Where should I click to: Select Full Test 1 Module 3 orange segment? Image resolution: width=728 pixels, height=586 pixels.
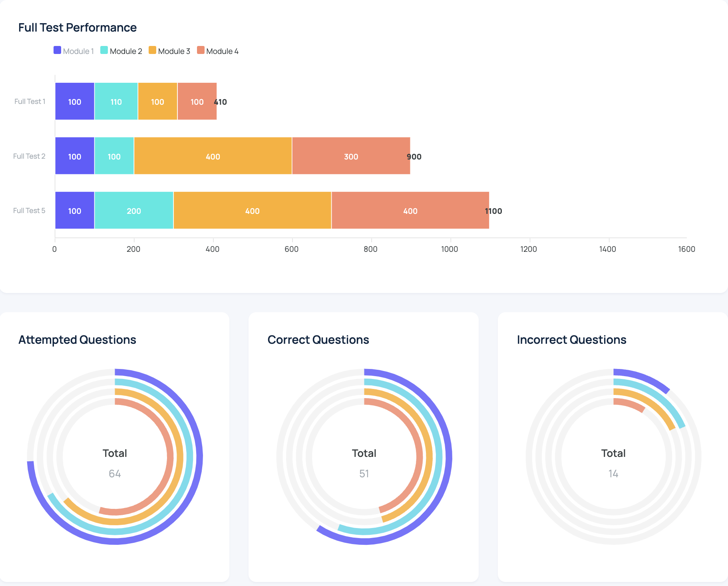[157, 101]
